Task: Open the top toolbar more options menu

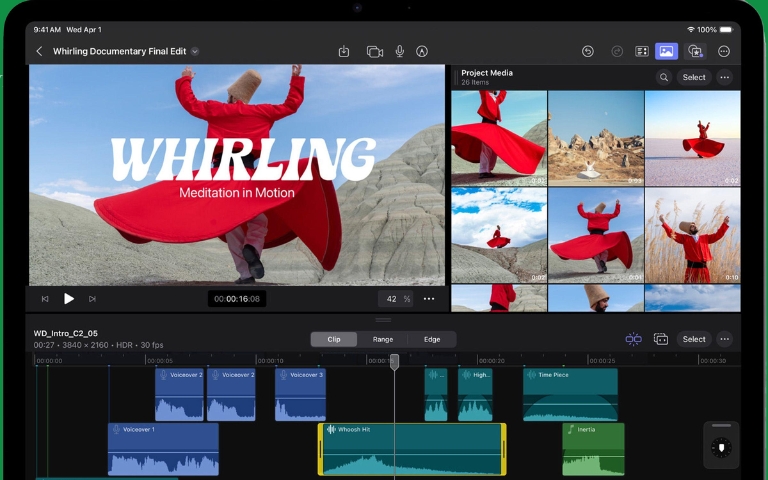Action: click(x=723, y=51)
